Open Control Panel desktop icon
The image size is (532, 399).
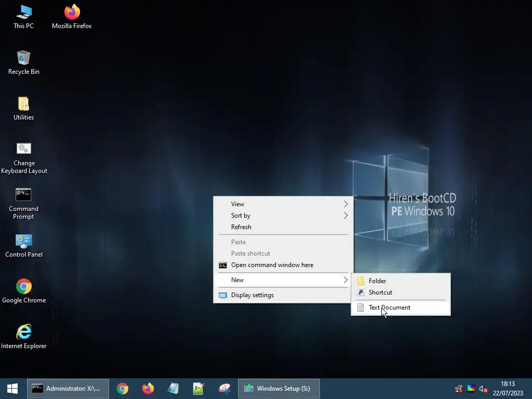[x=24, y=246]
